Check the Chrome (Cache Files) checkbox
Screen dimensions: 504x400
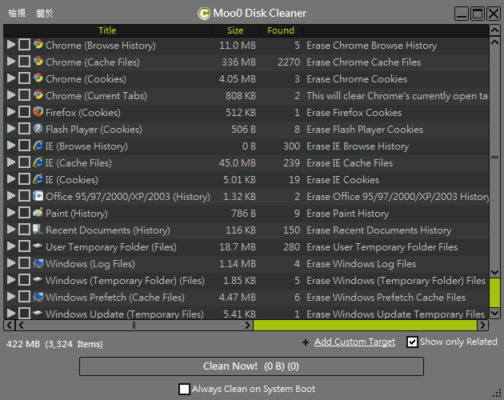pyautogui.click(x=24, y=61)
